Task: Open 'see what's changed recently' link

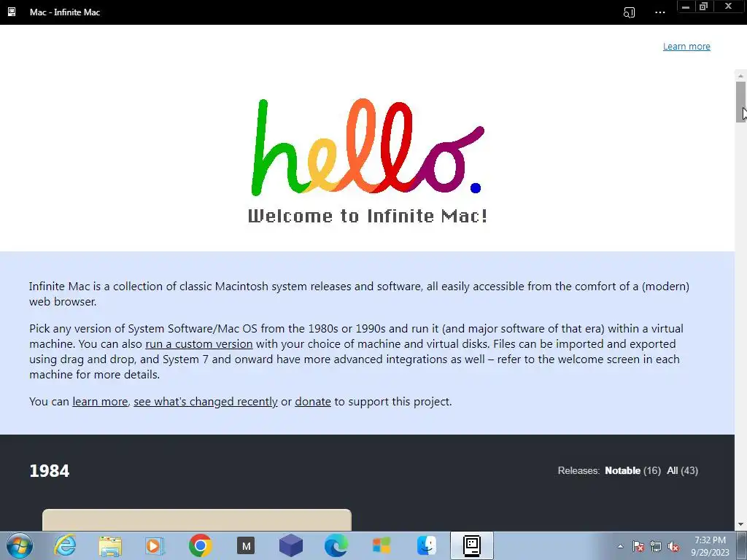Action: click(205, 402)
